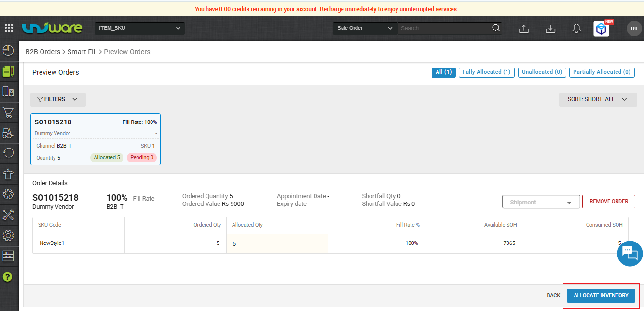Select the orders sidebar icon

[8, 71]
